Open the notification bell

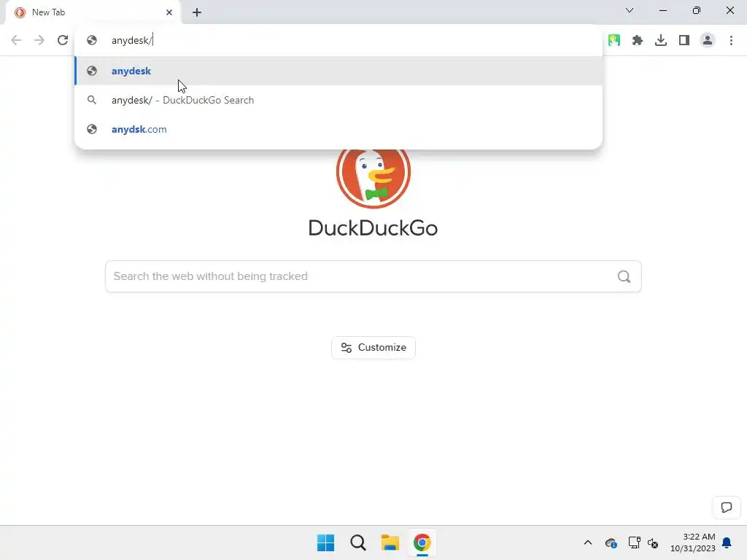pos(727,542)
